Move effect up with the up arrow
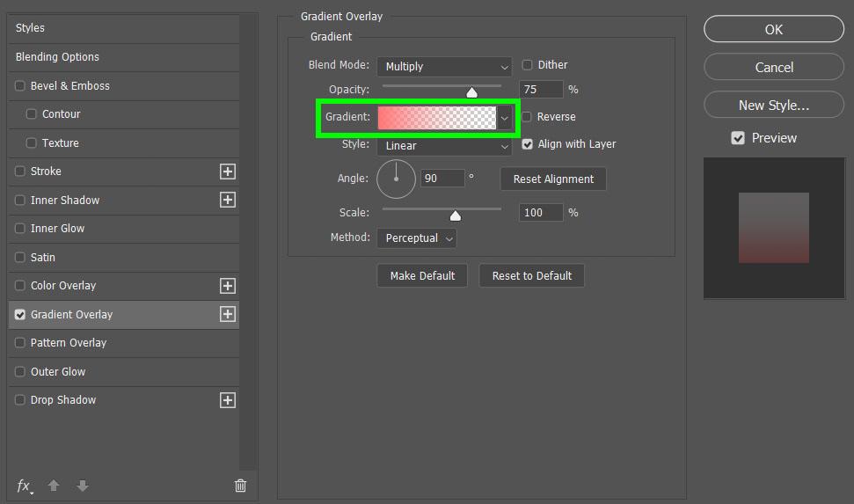 point(54,486)
